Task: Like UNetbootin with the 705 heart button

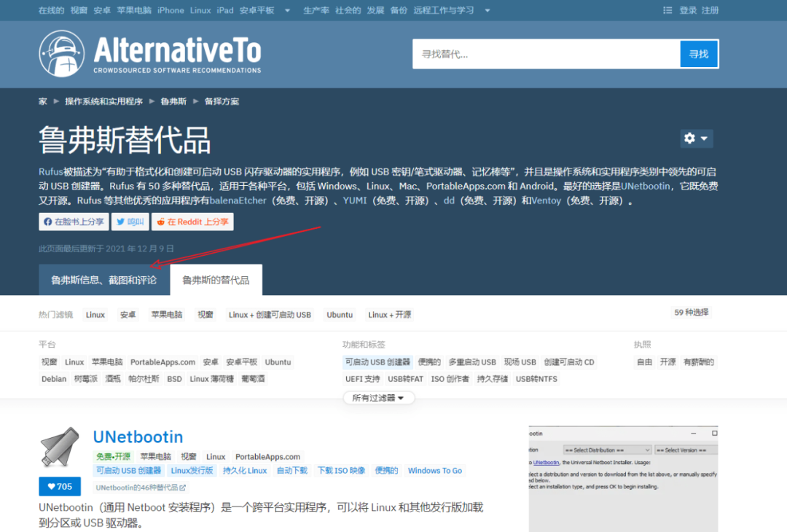Action: [x=60, y=487]
